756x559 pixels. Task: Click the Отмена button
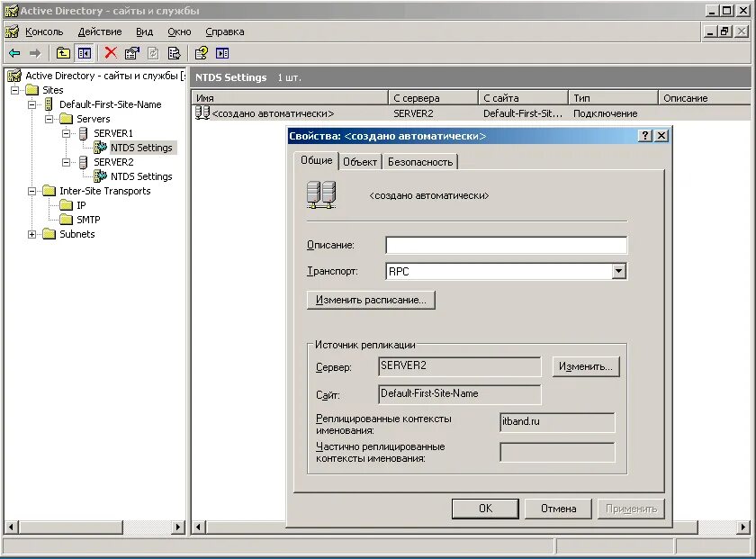pos(558,509)
